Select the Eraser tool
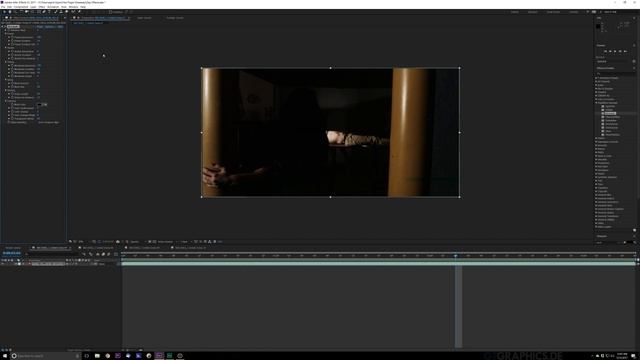Image resolution: width=640 pixels, height=360 pixels. click(x=67, y=12)
